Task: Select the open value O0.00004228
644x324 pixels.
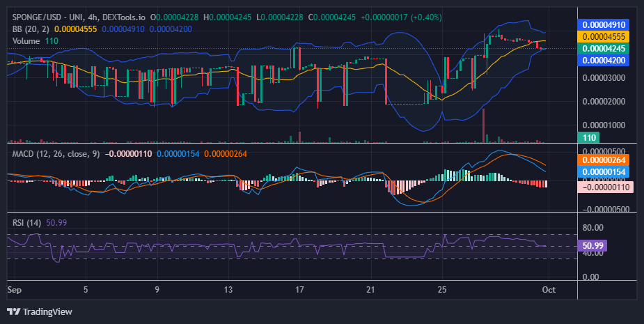Action: 174,17
